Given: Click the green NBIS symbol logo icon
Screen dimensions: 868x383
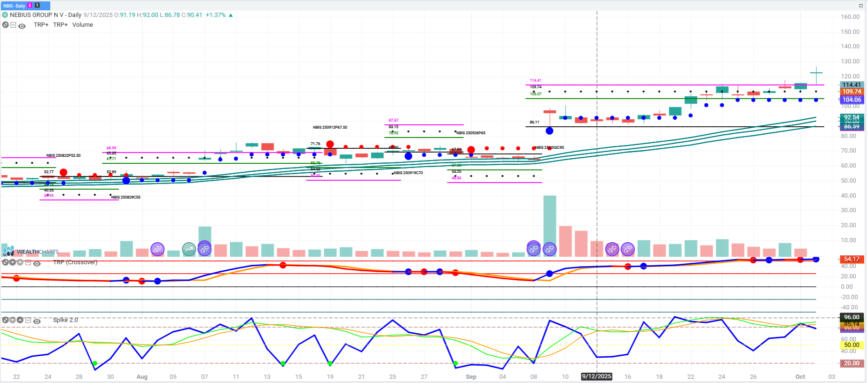Looking at the screenshot, I should (5, 15).
